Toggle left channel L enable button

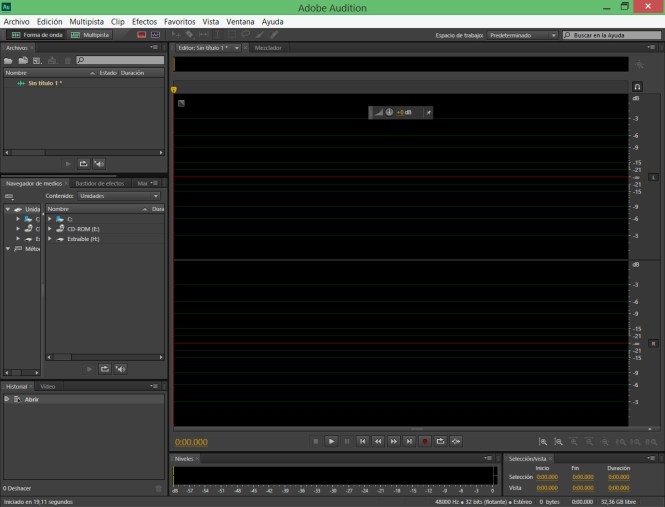(x=653, y=177)
